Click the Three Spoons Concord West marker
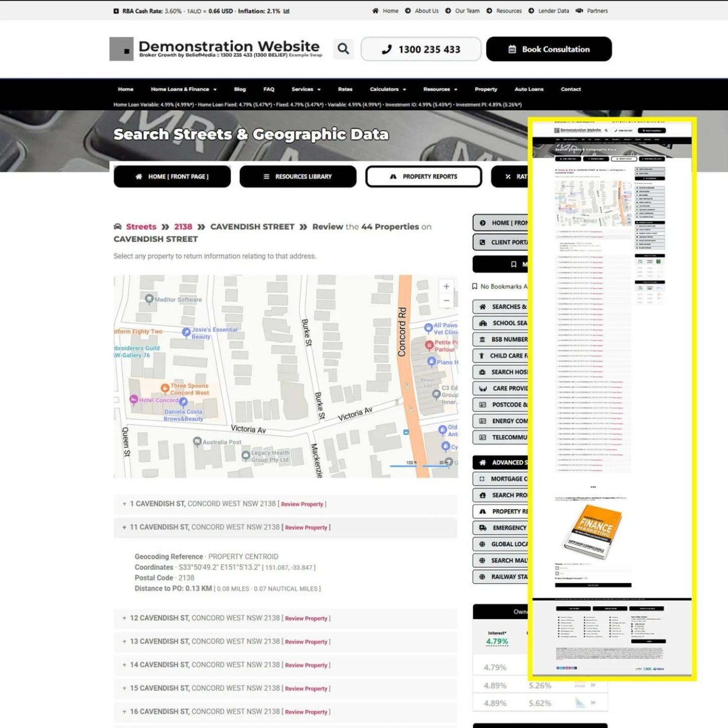This screenshot has width=728, height=728. (165, 387)
